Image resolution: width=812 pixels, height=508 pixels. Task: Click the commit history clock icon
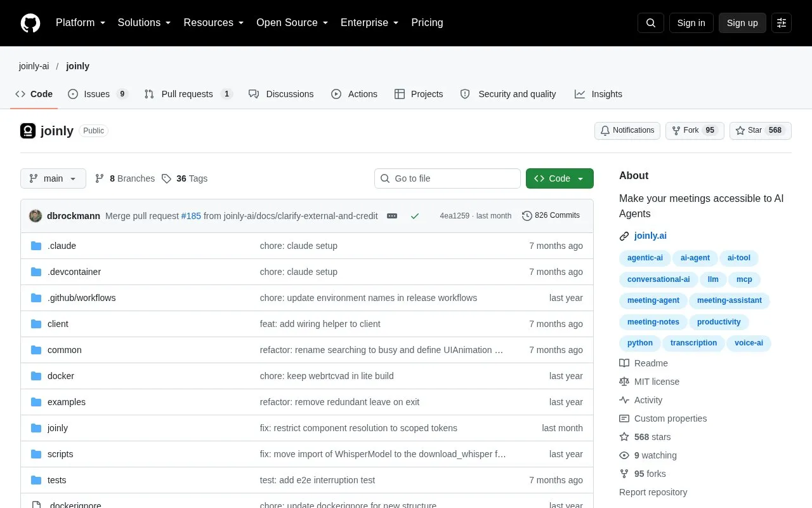[527, 216]
